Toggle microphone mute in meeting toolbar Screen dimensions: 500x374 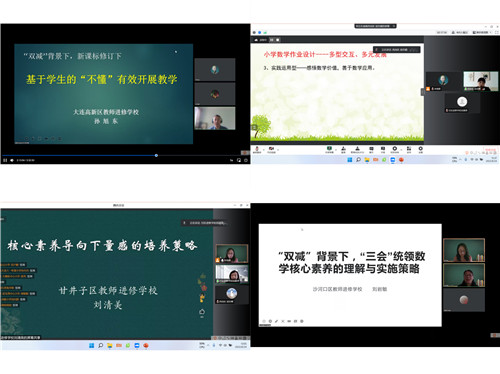pyautogui.click(x=257, y=149)
